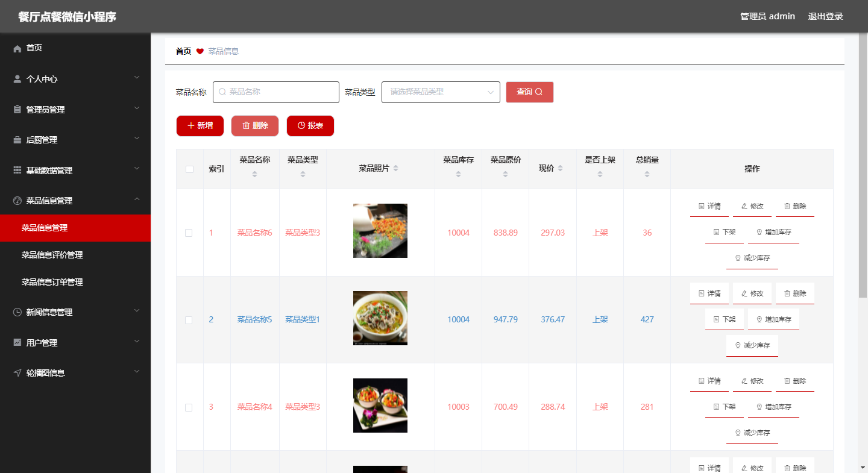This screenshot has height=473, width=868.
Task: Sort by 菜品名称 column arrows
Action: point(254,174)
